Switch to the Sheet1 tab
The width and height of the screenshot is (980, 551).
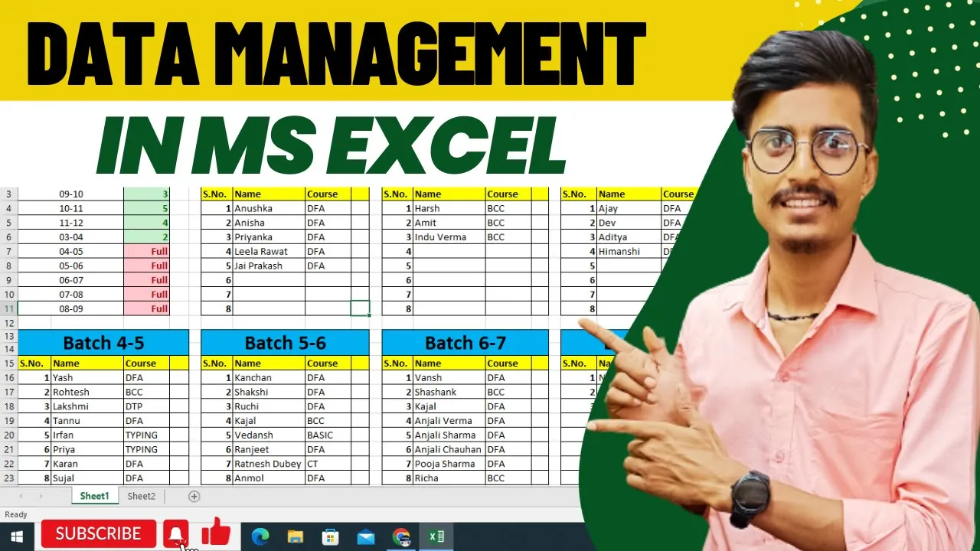95,496
